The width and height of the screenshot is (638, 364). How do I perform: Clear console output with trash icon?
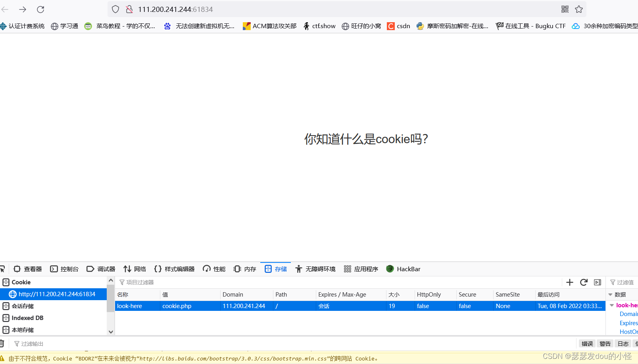(x=2, y=344)
